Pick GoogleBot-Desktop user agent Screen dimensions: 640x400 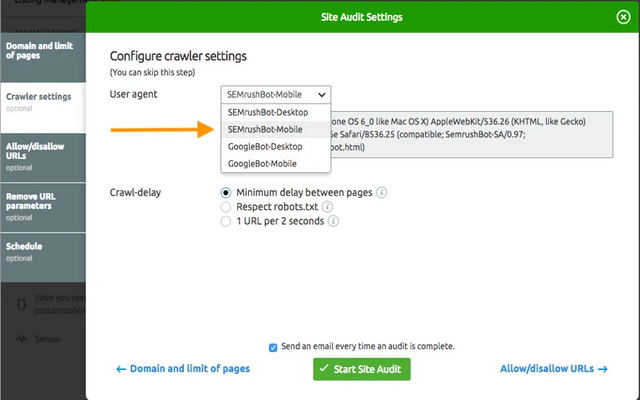[266, 146]
